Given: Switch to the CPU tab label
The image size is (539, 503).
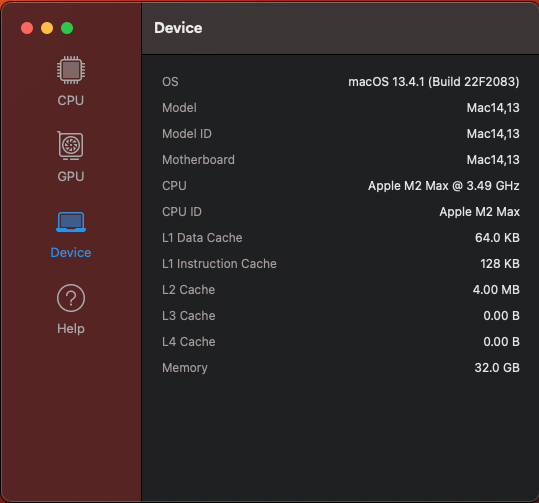Looking at the screenshot, I should click(71, 100).
